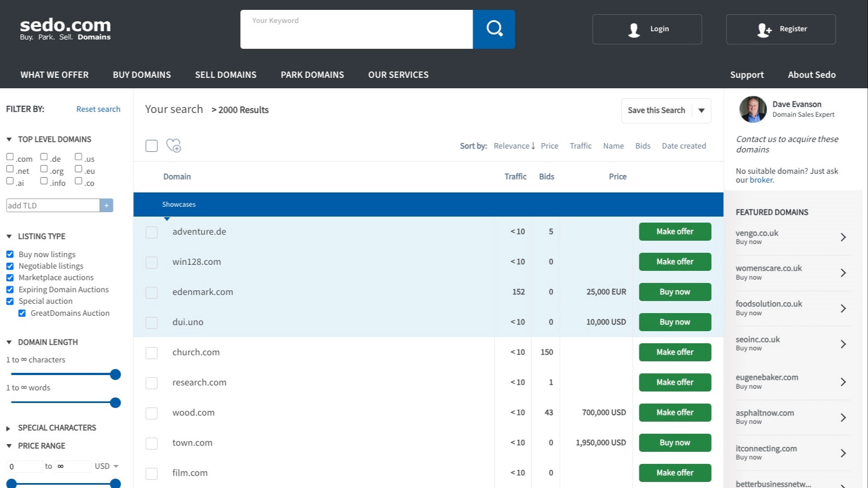This screenshot has width=868, height=488.
Task: Sort results by Price
Action: point(549,146)
